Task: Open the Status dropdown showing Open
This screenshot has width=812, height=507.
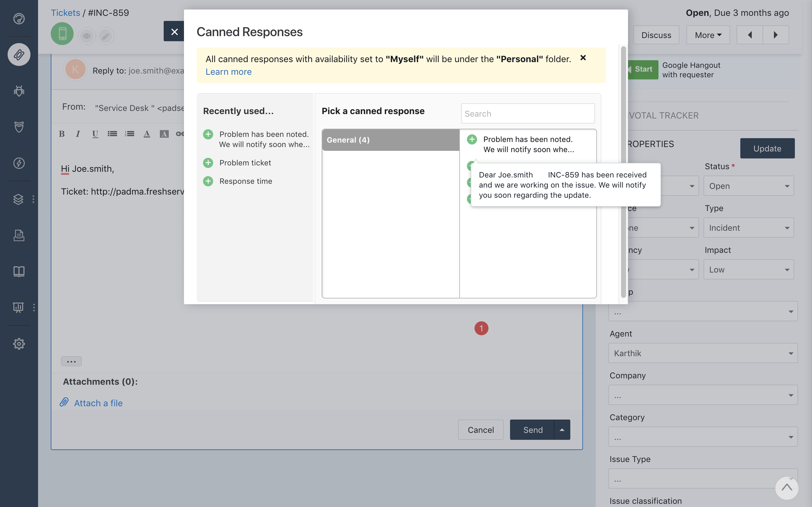Action: 749,186
